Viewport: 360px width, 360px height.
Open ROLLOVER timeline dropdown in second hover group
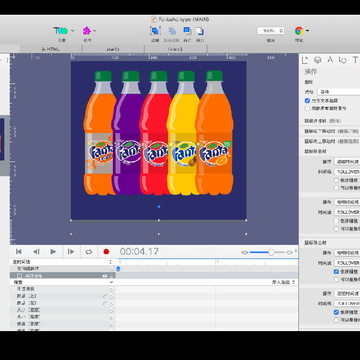point(347,212)
